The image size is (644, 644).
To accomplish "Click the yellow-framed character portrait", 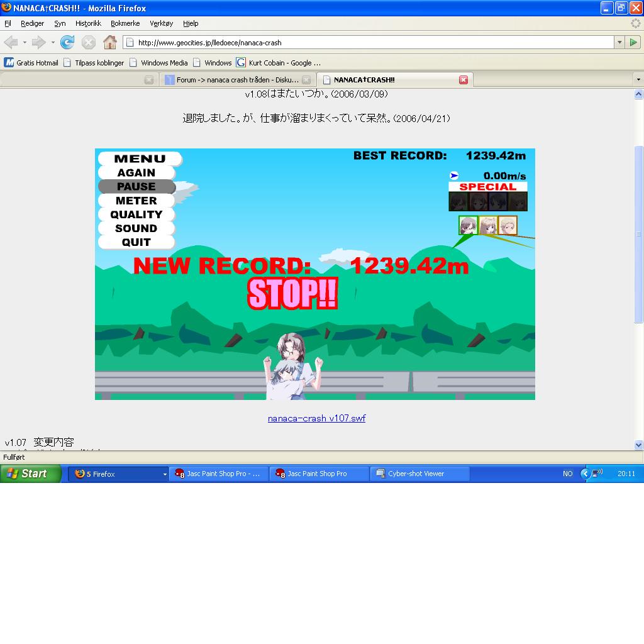I will pos(488,226).
